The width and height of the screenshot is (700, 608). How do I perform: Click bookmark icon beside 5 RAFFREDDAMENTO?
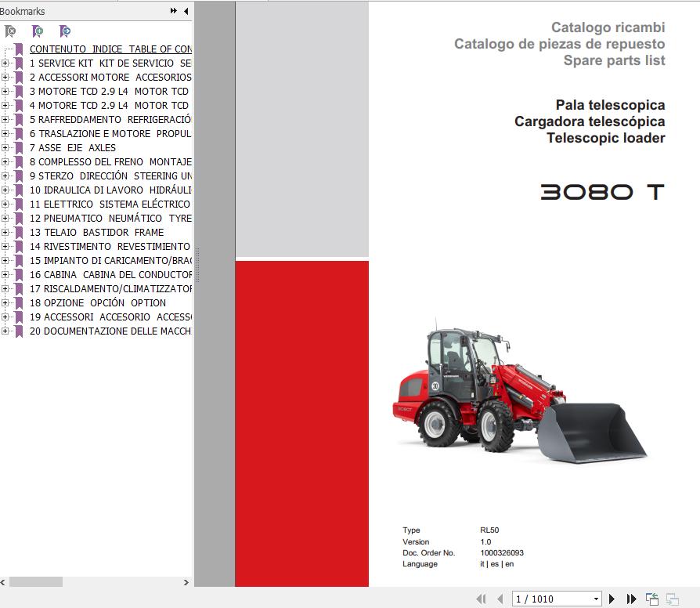pos(19,120)
